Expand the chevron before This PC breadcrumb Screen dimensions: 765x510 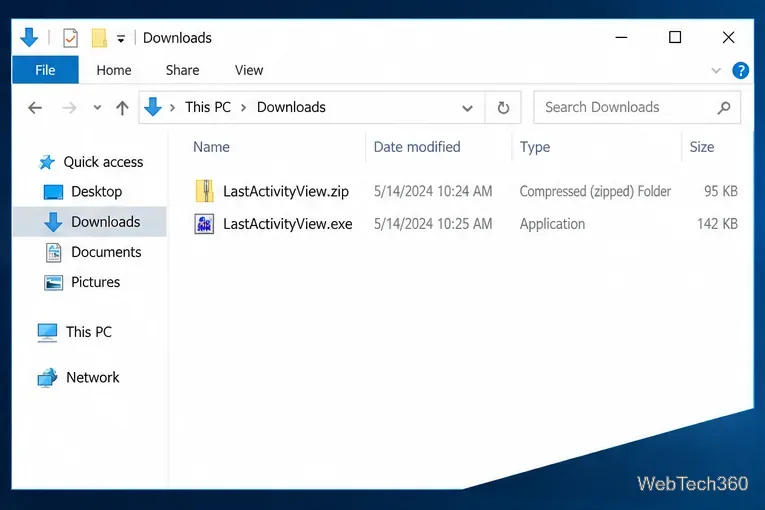172,107
